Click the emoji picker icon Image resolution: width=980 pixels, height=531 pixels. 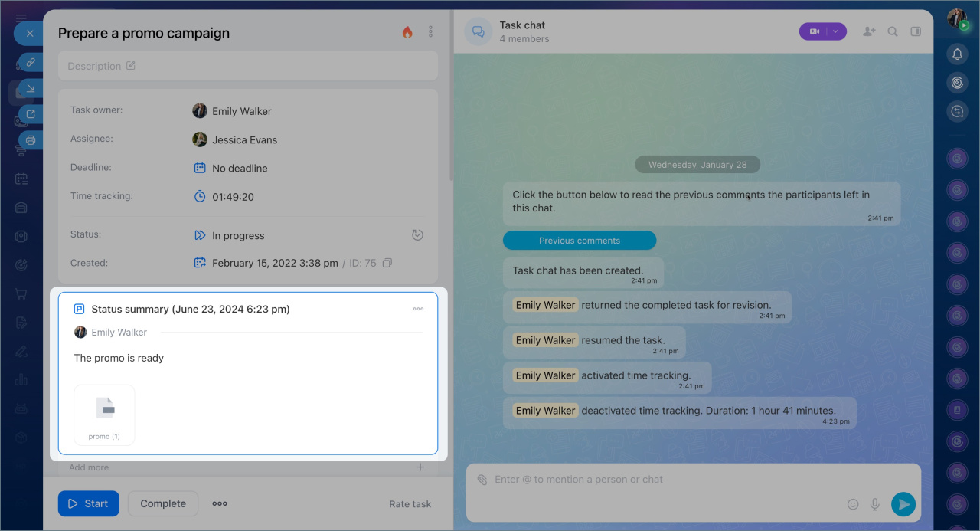click(x=853, y=504)
